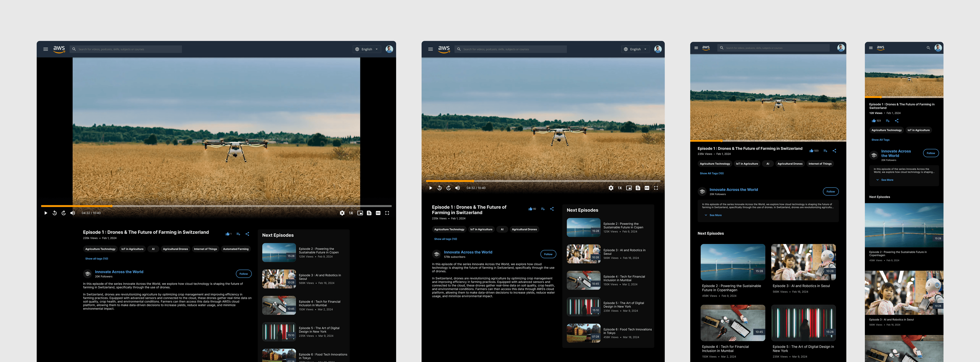
Task: Seek on the first frame's video progress bar
Action: 216,206
